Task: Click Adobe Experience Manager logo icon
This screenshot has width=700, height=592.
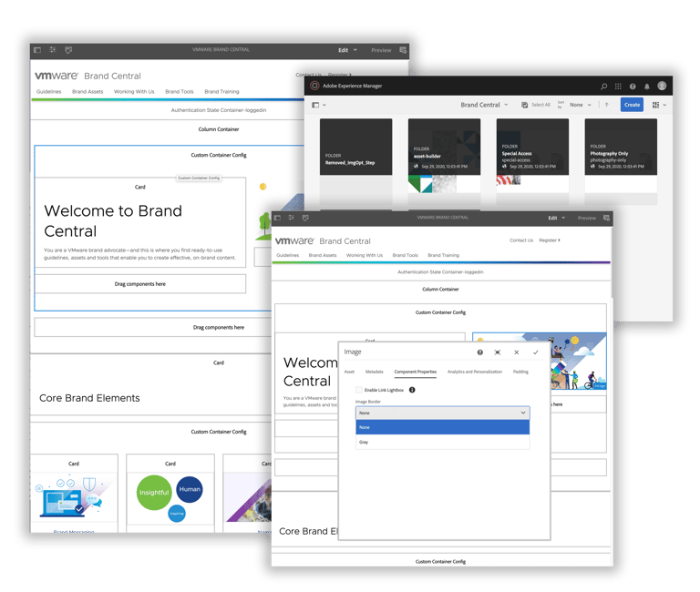Action: click(314, 86)
